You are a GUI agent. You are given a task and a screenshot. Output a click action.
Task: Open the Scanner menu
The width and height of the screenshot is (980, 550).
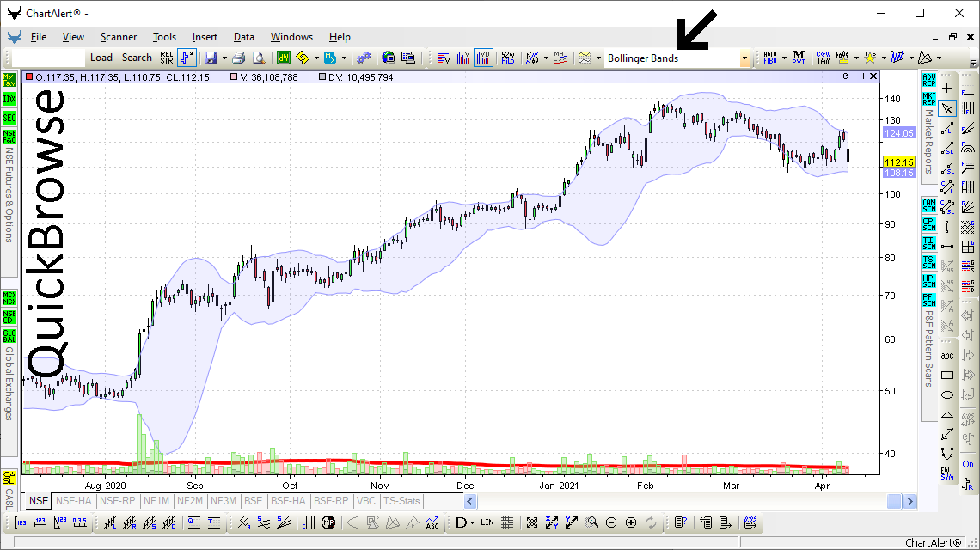tap(118, 37)
